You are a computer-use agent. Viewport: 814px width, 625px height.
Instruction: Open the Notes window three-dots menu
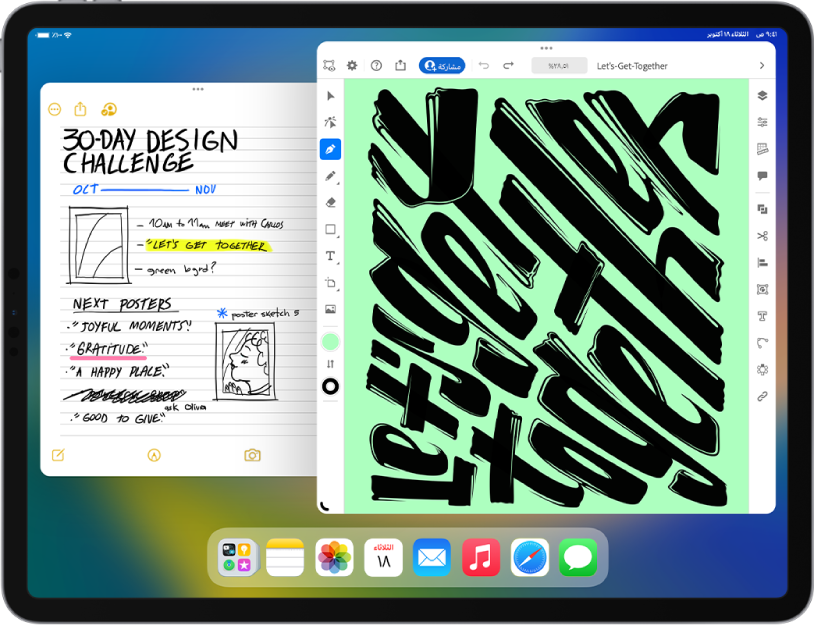(196, 89)
